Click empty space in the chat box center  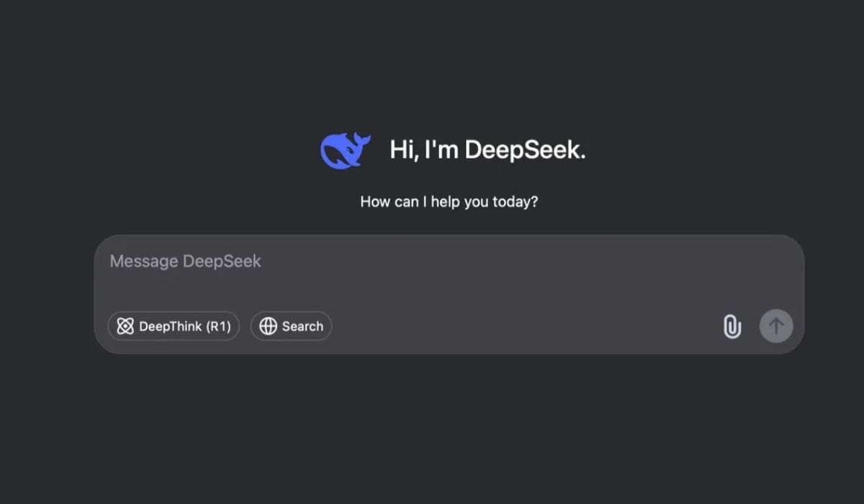449,288
